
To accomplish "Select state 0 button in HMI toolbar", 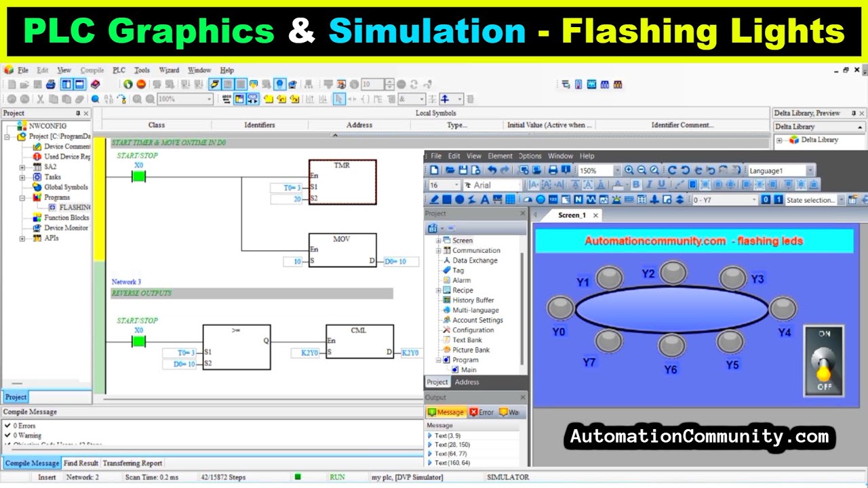I will click(766, 199).
